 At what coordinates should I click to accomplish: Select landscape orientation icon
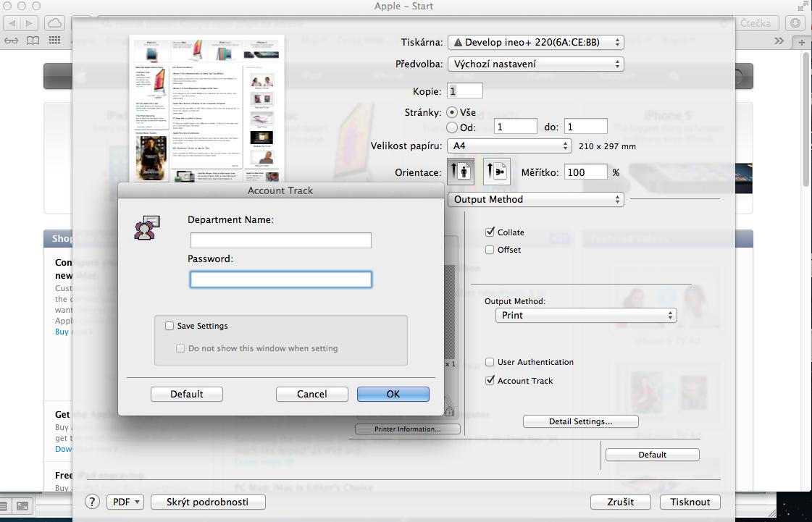click(x=497, y=172)
